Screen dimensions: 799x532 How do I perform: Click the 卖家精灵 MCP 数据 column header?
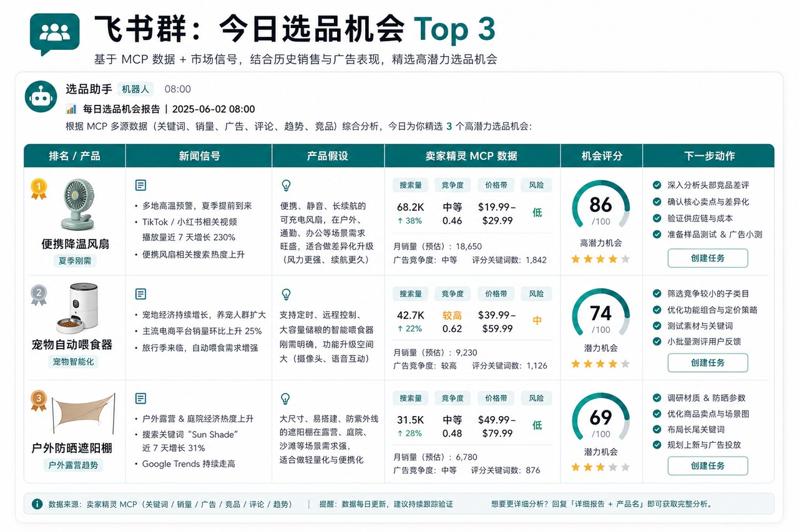tap(473, 156)
